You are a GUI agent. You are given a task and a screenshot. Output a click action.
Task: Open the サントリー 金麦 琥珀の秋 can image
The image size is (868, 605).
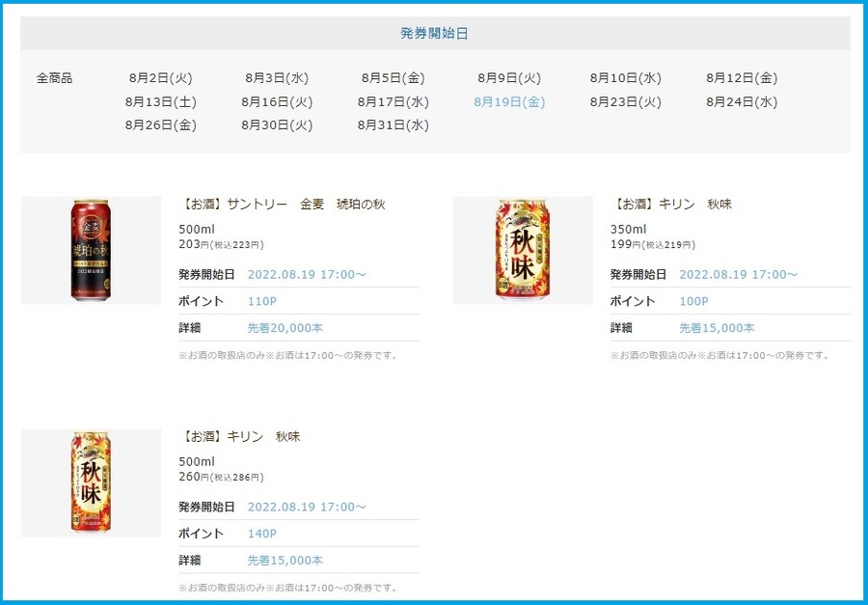91,250
